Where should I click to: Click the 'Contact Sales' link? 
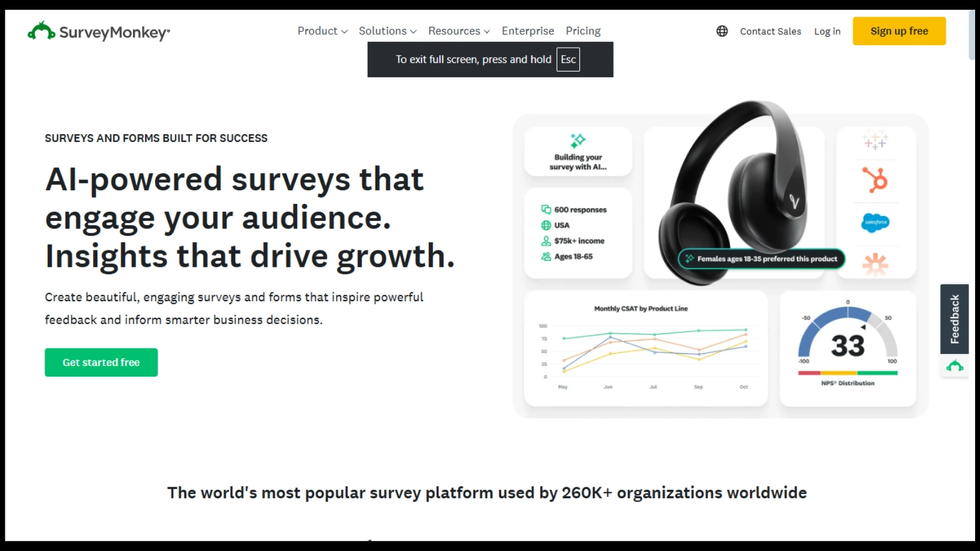coord(770,31)
